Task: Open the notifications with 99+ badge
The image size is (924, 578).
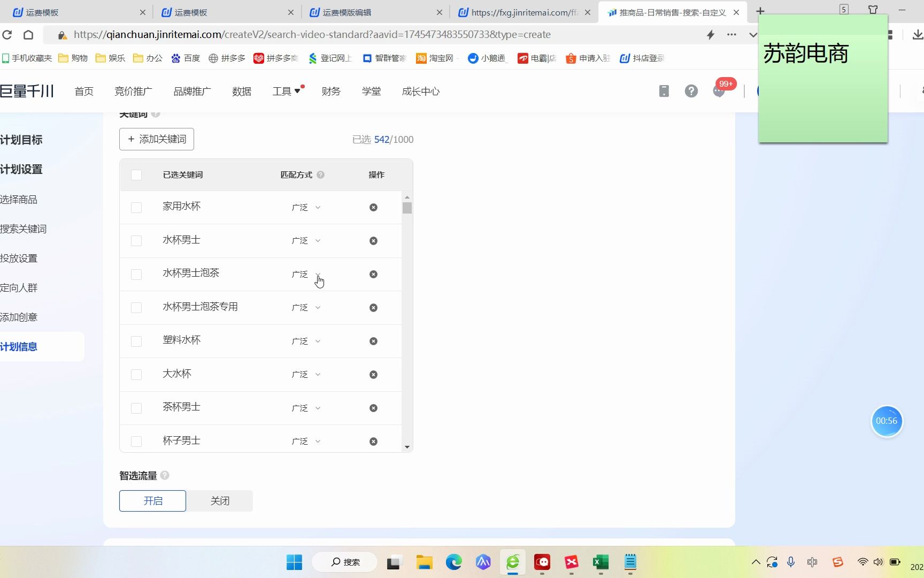Action: [x=720, y=90]
